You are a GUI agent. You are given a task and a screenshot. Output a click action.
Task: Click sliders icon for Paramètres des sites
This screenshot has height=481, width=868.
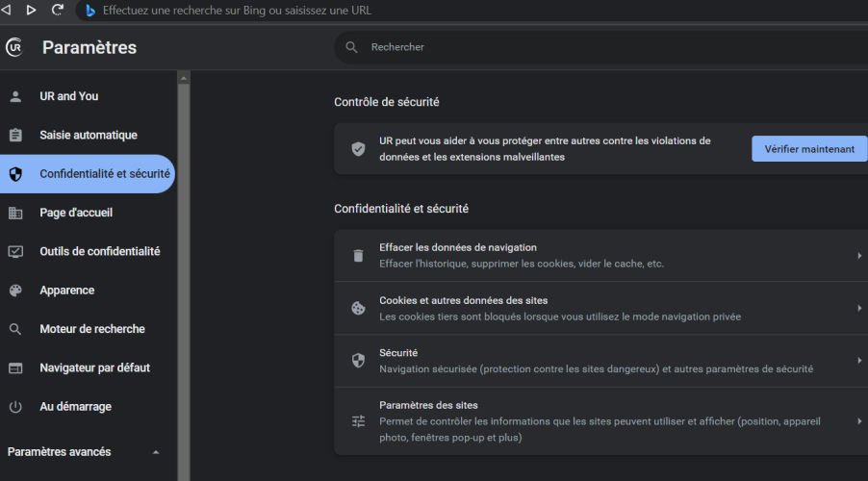click(358, 421)
